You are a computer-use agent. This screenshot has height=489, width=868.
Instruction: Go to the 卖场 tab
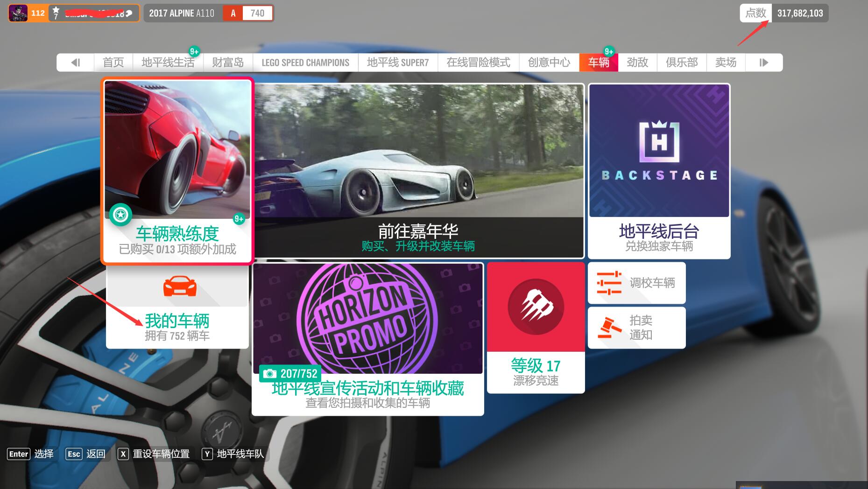(x=725, y=63)
